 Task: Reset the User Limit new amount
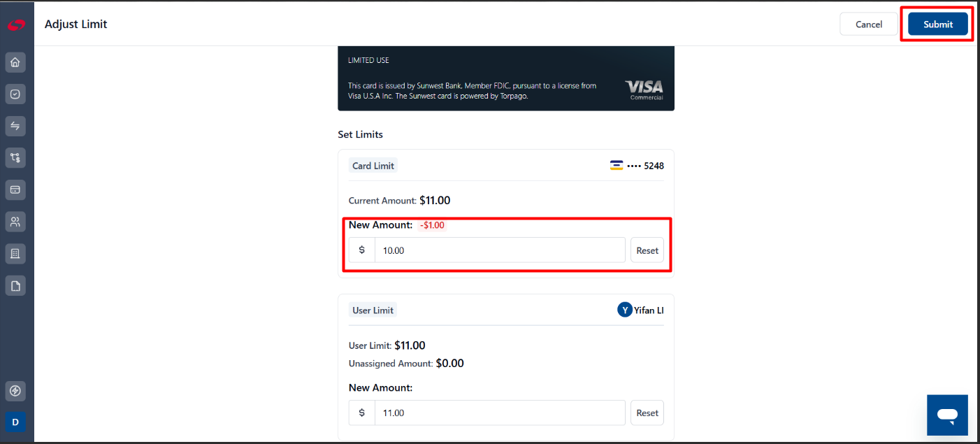[647, 413]
